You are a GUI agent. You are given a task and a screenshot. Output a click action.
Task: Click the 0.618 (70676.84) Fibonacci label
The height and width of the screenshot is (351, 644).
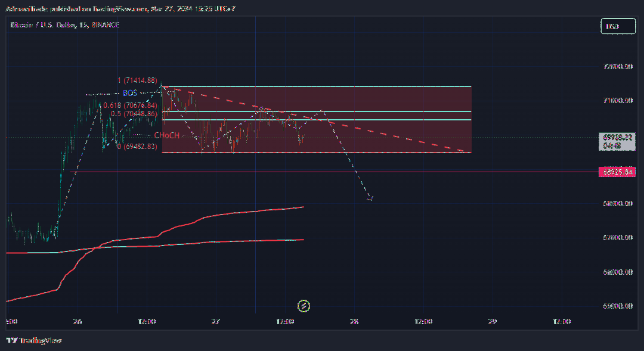pyautogui.click(x=130, y=105)
